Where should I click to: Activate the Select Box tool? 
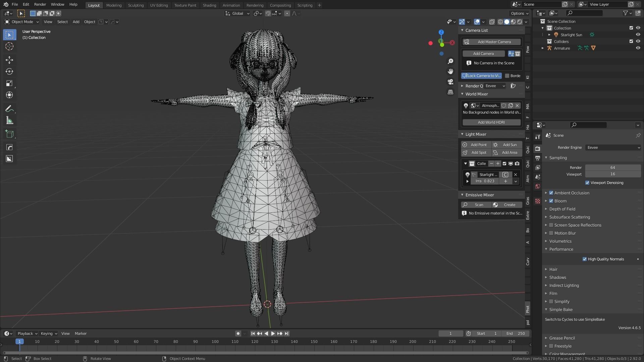coord(9,35)
